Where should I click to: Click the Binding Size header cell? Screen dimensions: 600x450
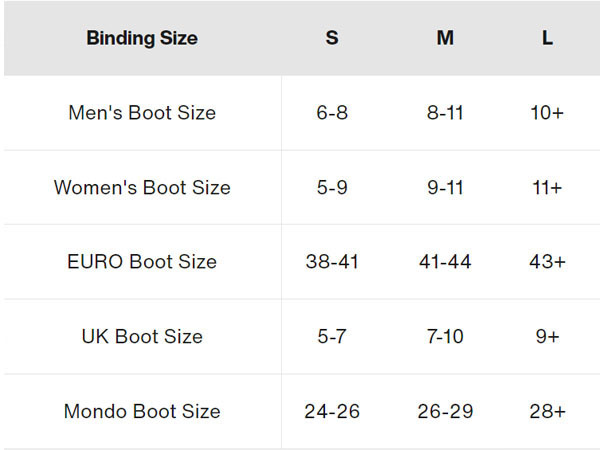142,39
